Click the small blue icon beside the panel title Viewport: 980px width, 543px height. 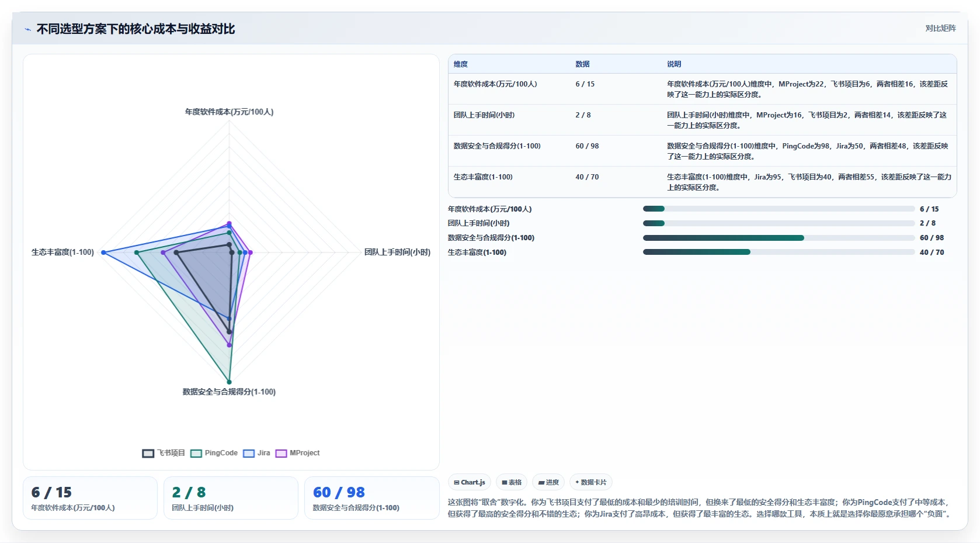point(27,29)
